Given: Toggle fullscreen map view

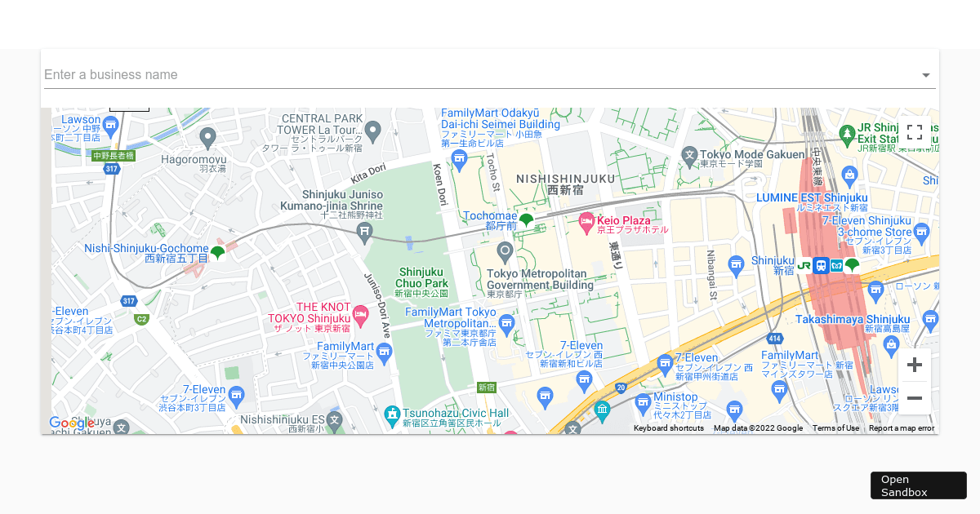Looking at the screenshot, I should [915, 132].
